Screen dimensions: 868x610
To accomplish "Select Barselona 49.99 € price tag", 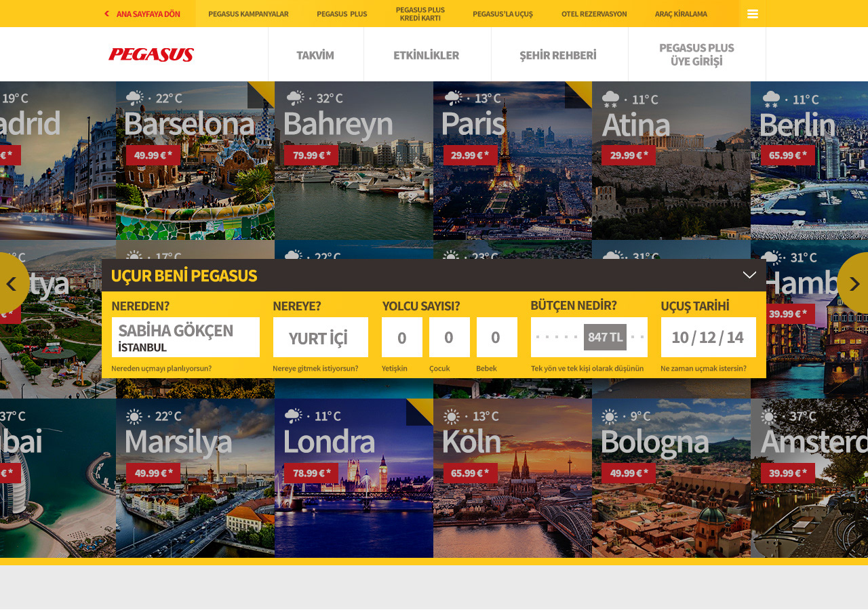I will [153, 155].
